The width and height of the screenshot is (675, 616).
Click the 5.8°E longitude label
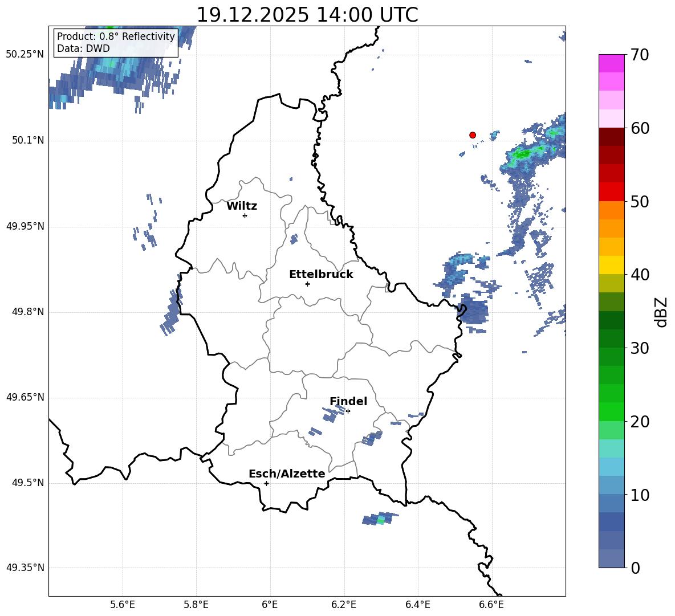[196, 605]
